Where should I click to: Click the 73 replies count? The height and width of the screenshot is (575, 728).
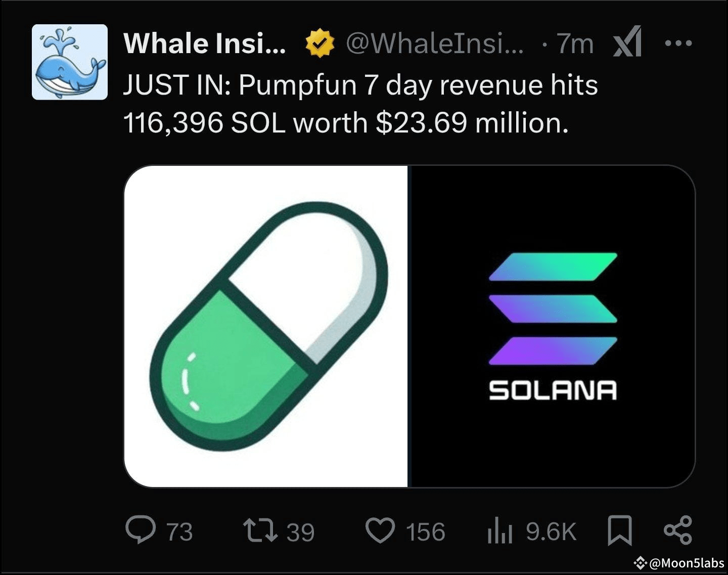179,532
